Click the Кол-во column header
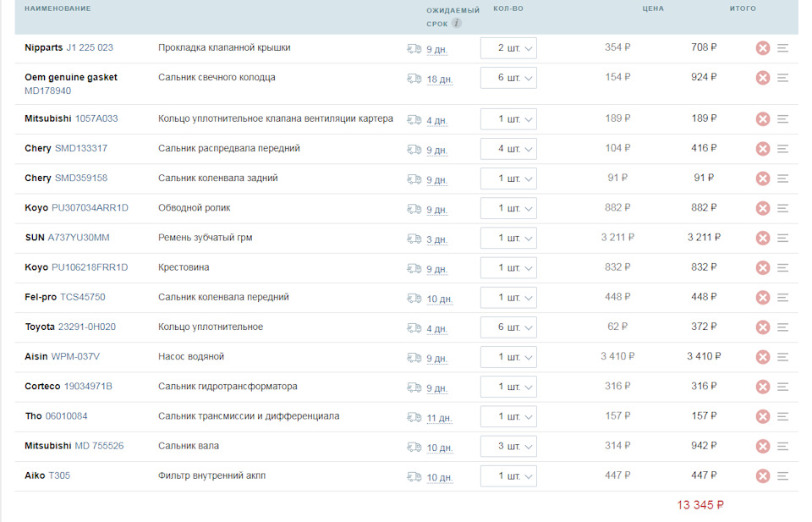 click(x=508, y=8)
